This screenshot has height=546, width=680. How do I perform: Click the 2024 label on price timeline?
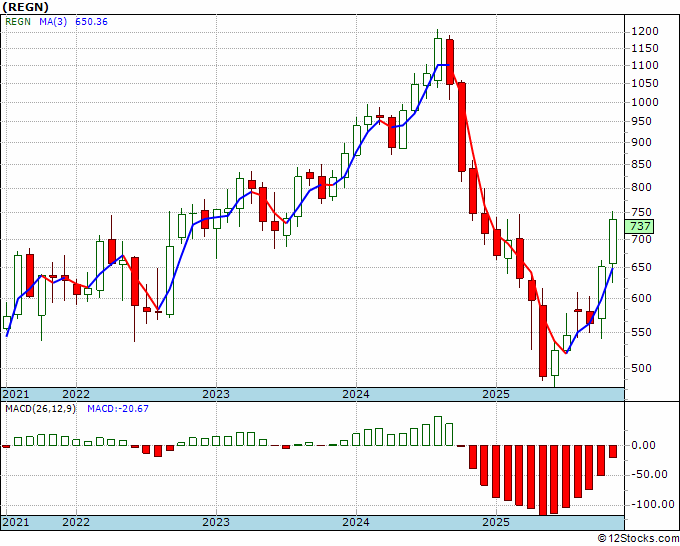[356, 394]
